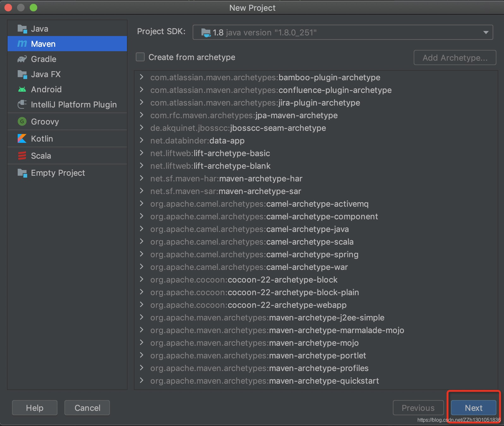The image size is (504, 426).
Task: Expand bamboo-plugin-archetype node
Action: pyautogui.click(x=141, y=77)
